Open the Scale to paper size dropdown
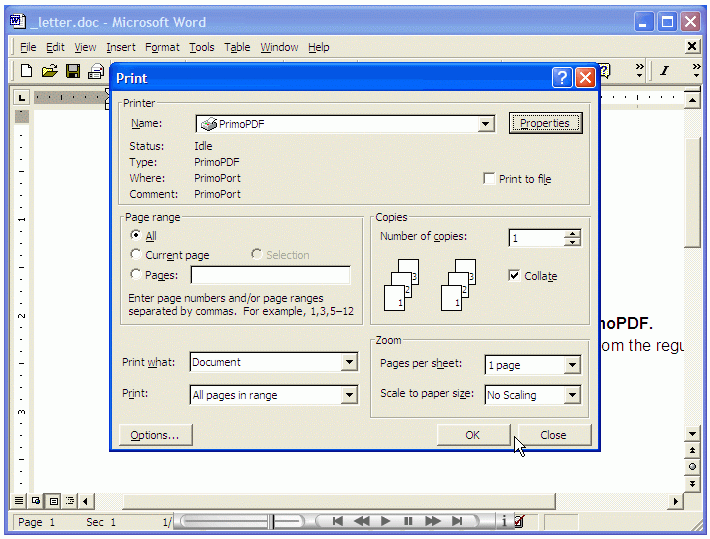The width and height of the screenshot is (710, 539). [x=572, y=395]
